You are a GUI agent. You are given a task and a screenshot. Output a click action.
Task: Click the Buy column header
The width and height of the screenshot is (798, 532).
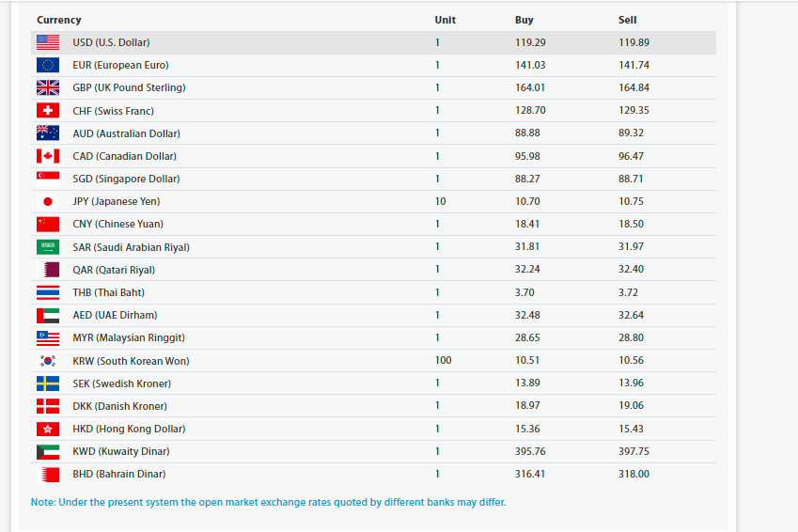(x=524, y=20)
